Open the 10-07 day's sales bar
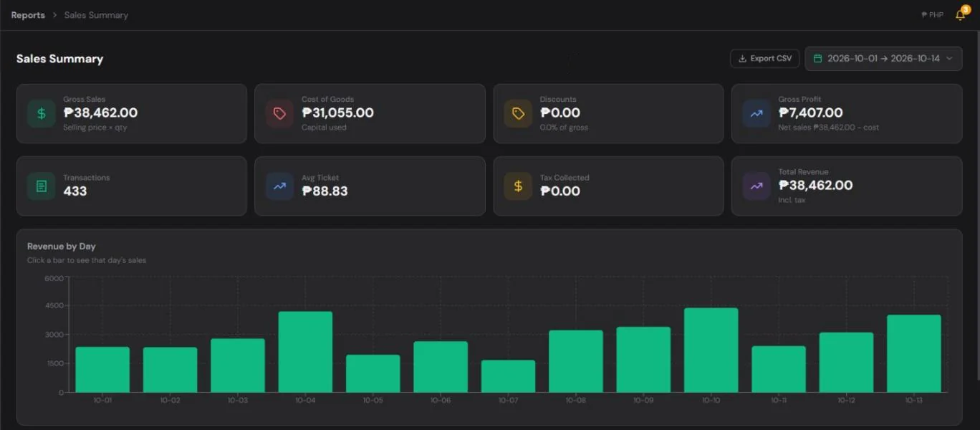 [508, 376]
